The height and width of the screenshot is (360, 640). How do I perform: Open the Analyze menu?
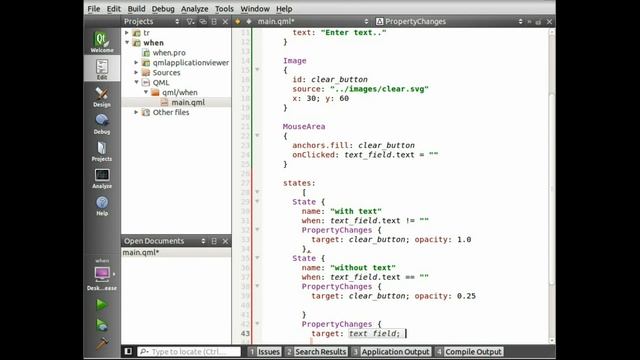coord(195,9)
